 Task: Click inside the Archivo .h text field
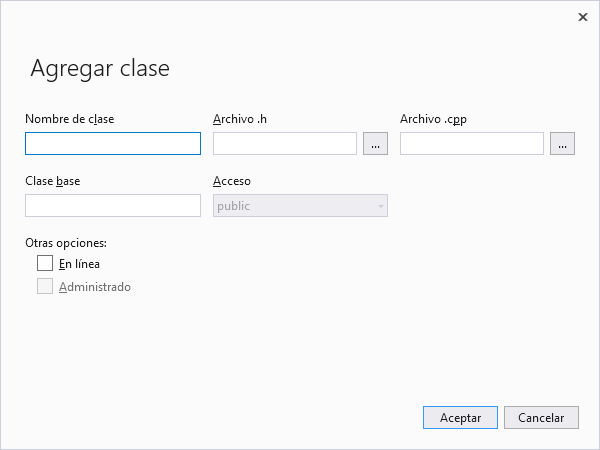(285, 144)
